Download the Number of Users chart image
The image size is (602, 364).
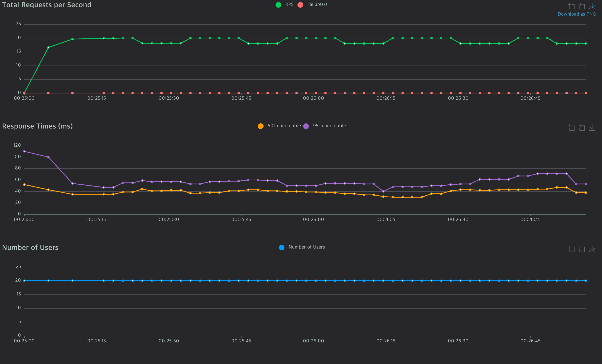(x=592, y=249)
